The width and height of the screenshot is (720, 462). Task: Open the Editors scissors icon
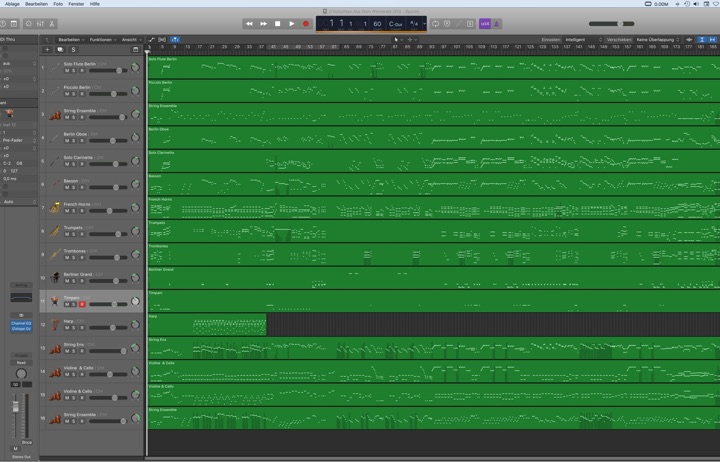(x=52, y=23)
